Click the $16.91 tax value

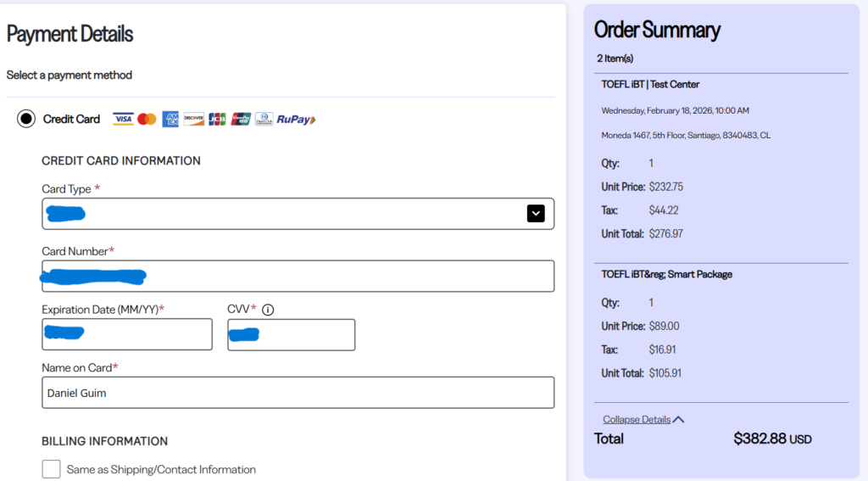pos(662,350)
